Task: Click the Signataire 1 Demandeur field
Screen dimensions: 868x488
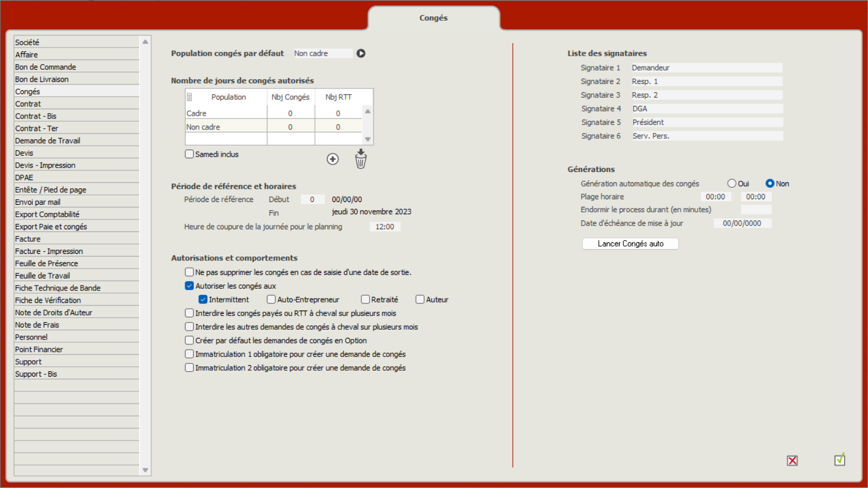Action: (x=706, y=68)
